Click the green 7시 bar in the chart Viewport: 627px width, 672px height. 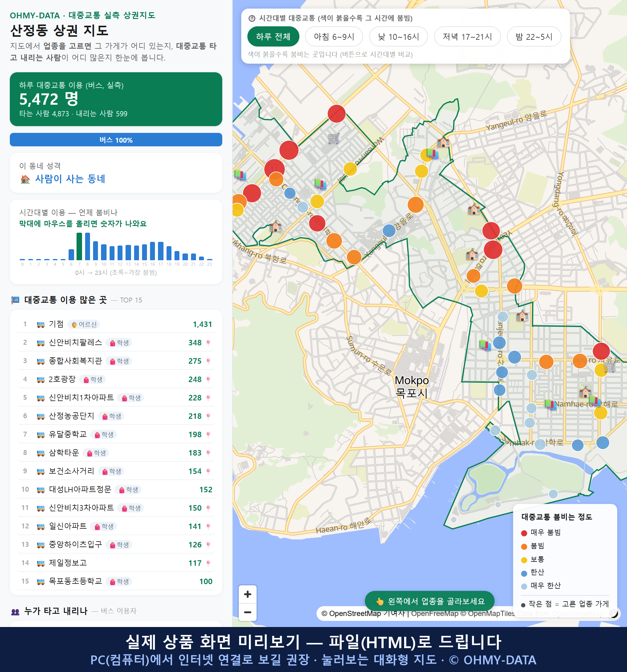click(x=79, y=246)
